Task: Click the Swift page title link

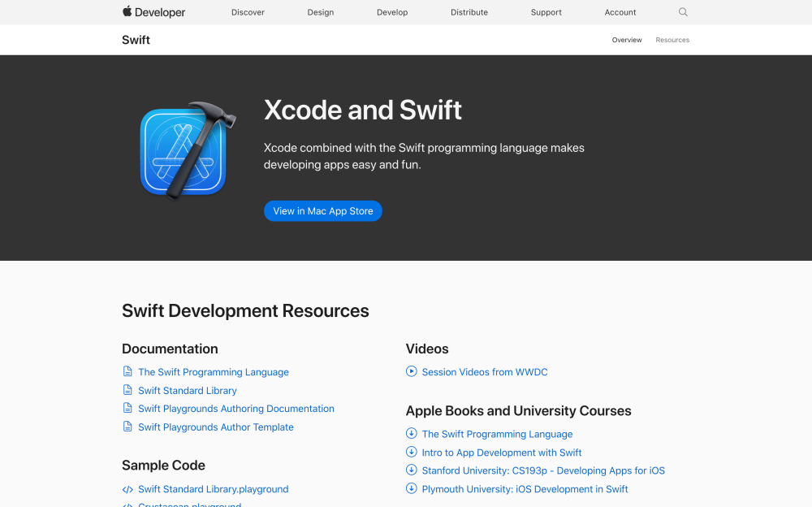Action: (136, 40)
